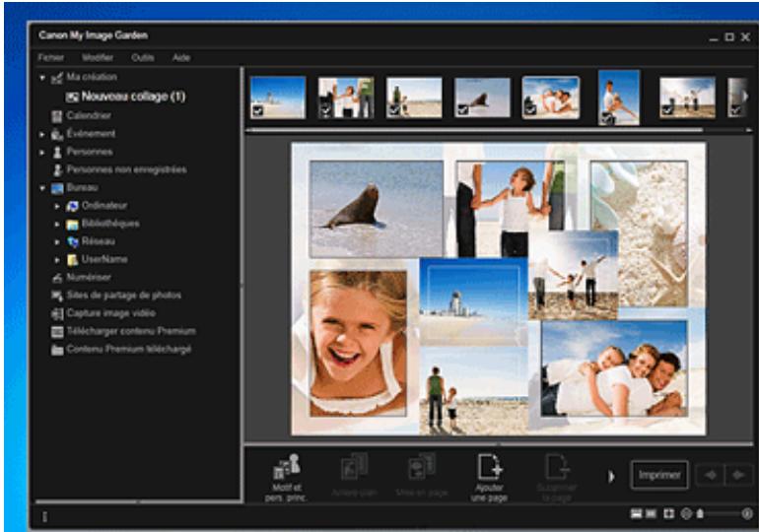Click the Imprimer button
Image resolution: width=759 pixels, height=532 pixels.
pyautogui.click(x=658, y=475)
